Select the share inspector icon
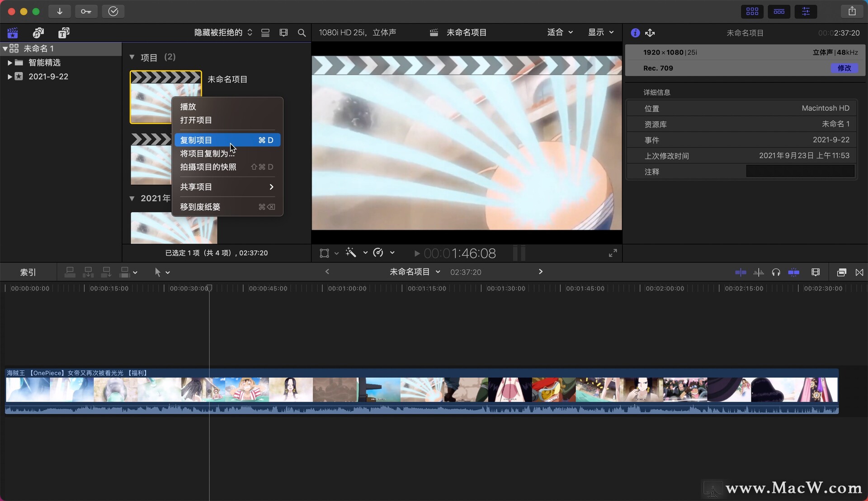This screenshot has height=501, width=868. click(x=650, y=33)
